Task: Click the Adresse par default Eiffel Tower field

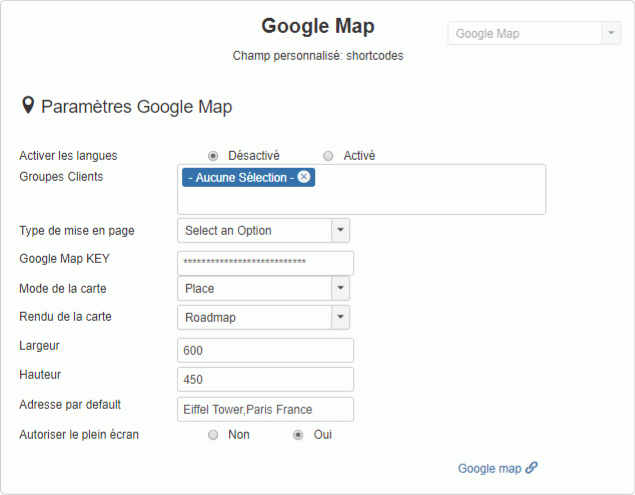Action: tap(265, 409)
